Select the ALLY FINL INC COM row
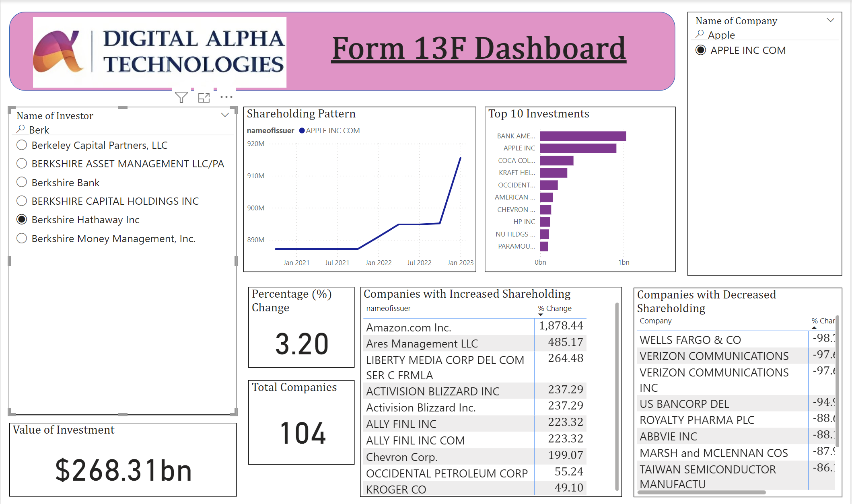Image resolution: width=852 pixels, height=504 pixels. 475,440
